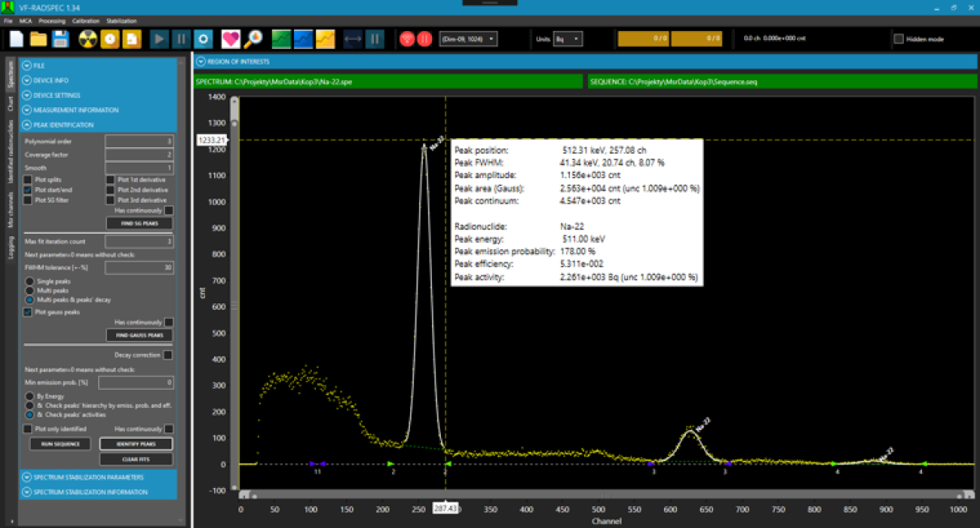The height and width of the screenshot is (528, 980).
Task: Click the Polynomial order input field
Action: 139,141
